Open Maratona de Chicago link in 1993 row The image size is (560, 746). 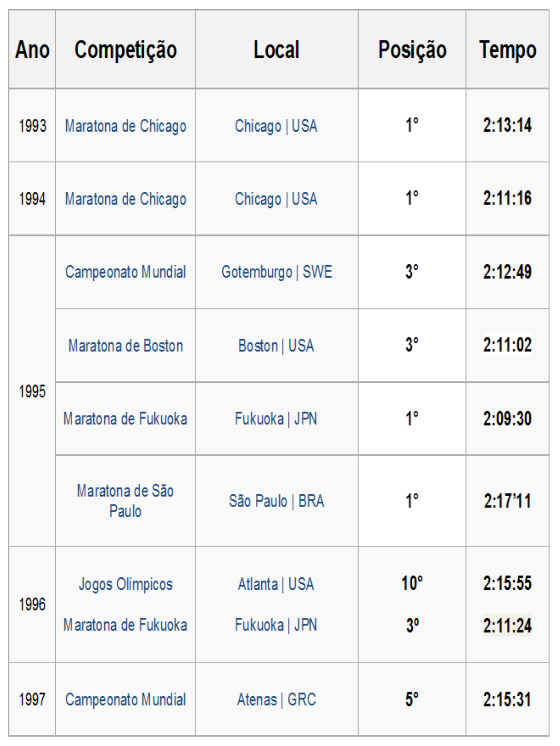pyautogui.click(x=126, y=126)
